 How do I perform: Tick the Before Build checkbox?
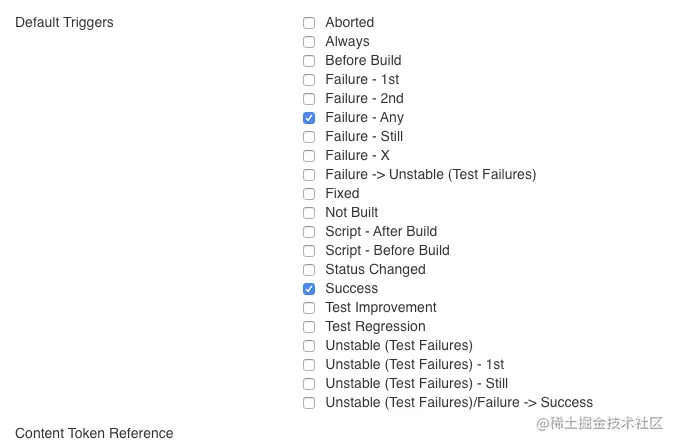309,61
